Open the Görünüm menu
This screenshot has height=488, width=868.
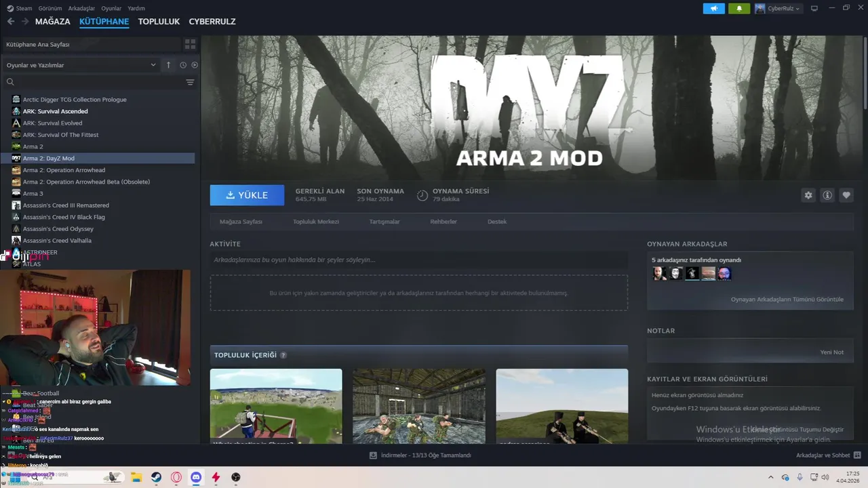pos(50,8)
